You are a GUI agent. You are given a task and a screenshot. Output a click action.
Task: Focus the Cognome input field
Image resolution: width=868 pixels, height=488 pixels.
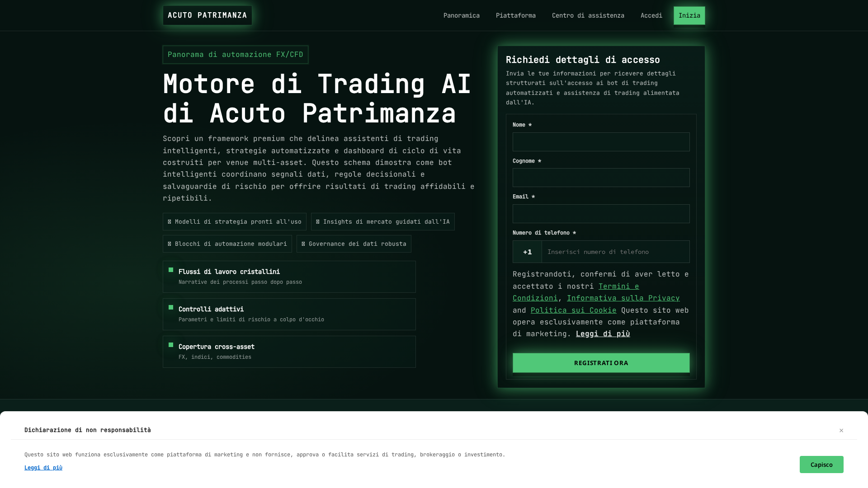[601, 178]
